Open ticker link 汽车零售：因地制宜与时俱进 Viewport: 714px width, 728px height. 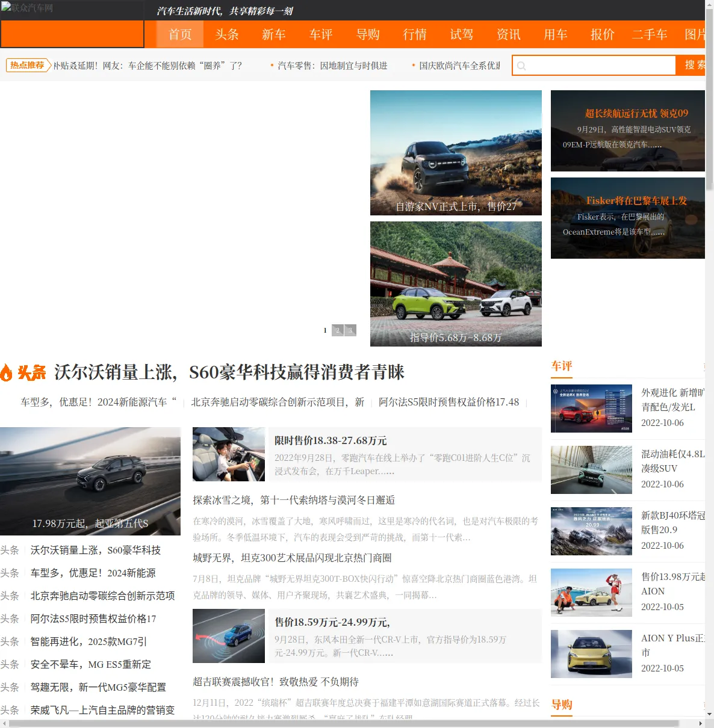pos(332,66)
